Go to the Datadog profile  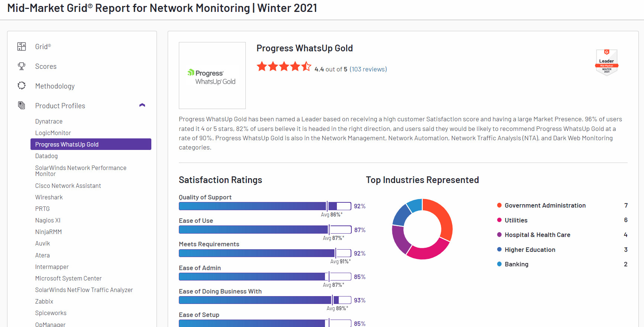pyautogui.click(x=46, y=156)
